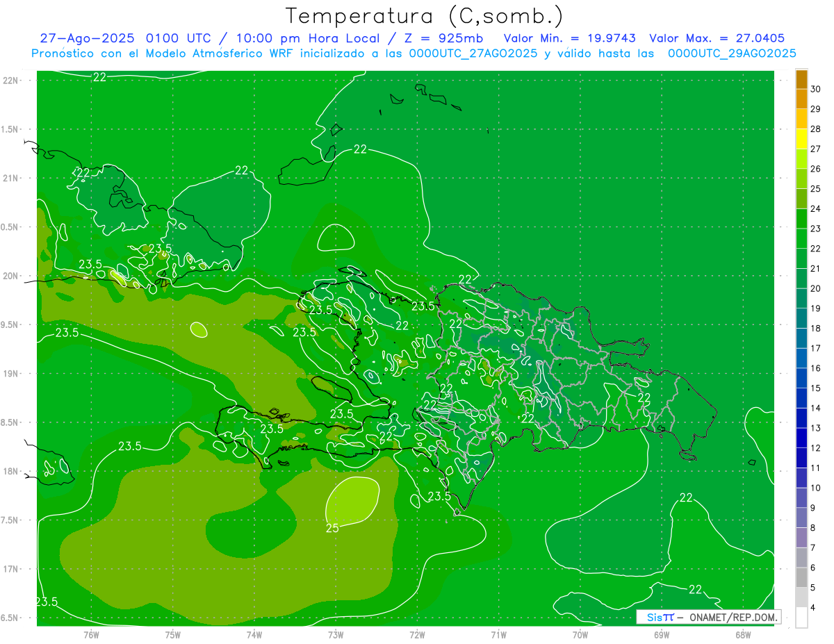Screen dimensions: 834x644
Task: Select the "Valor Min. = 19.9743" text
Action: coord(569,38)
